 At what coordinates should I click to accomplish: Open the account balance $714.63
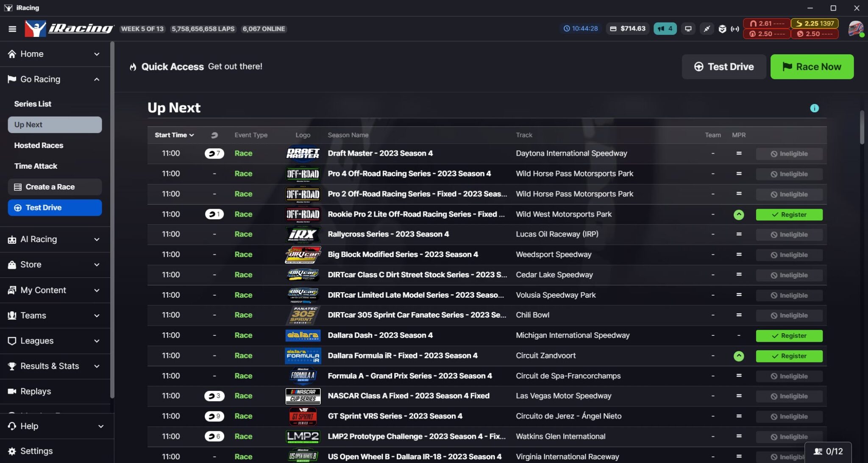click(628, 29)
